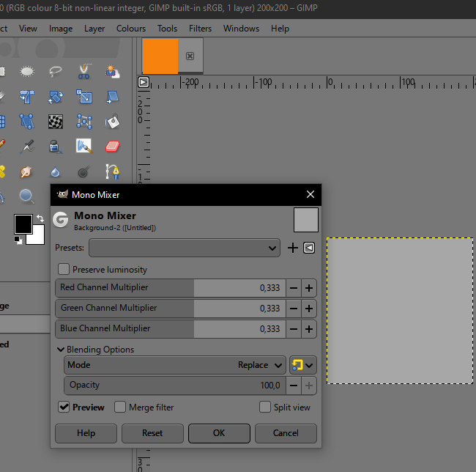476x472 pixels.
Task: Pick the Bucket Fill tool
Action: [112, 121]
